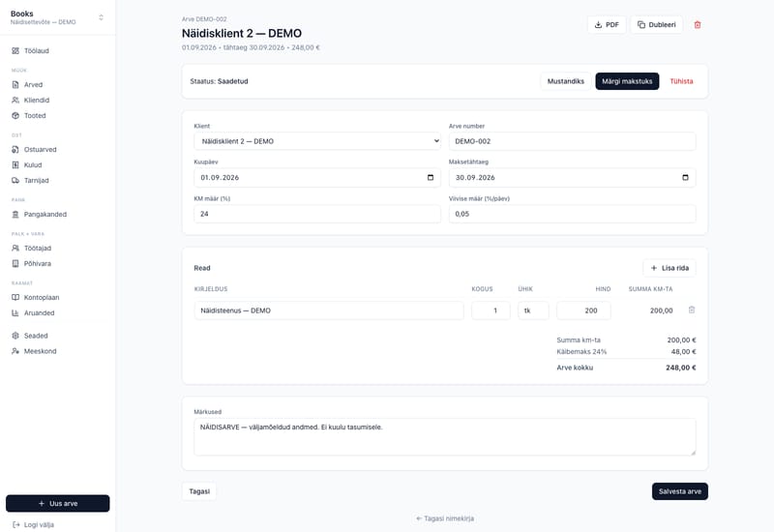Open the company switcher chevrons next to Books

(x=102, y=17)
